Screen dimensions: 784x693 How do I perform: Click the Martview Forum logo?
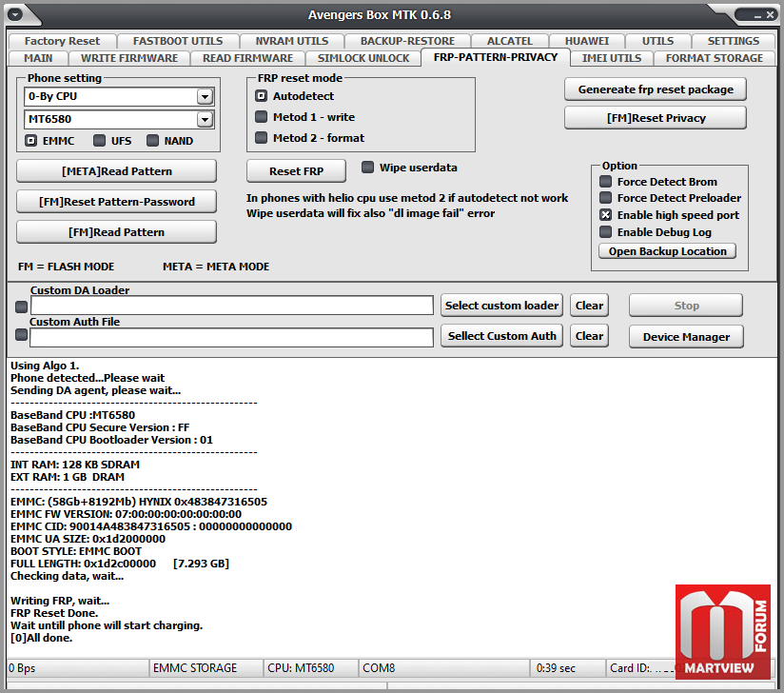[x=722, y=632]
